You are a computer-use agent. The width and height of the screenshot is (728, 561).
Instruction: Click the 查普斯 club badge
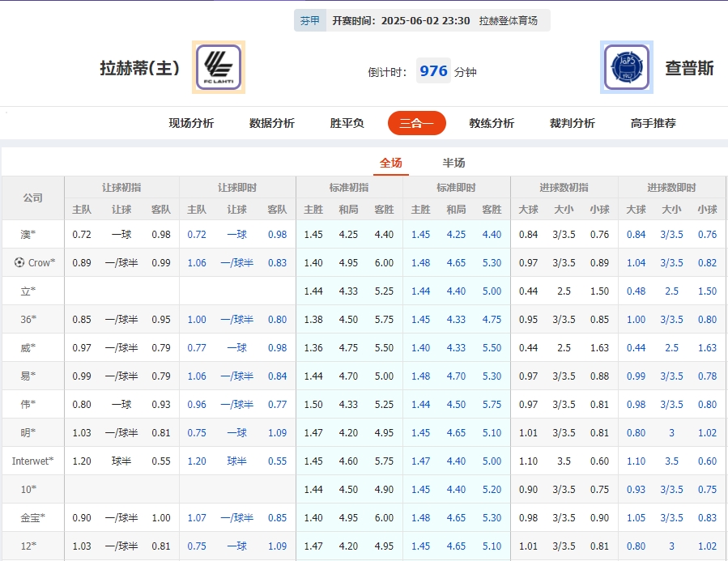coord(627,67)
